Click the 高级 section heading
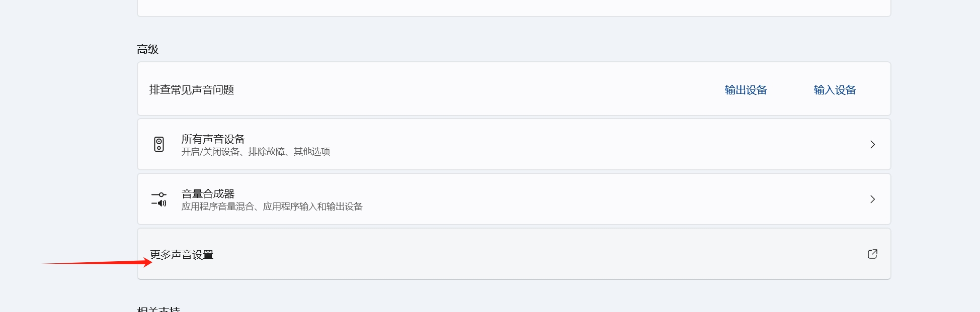980x312 pixels. point(147,49)
